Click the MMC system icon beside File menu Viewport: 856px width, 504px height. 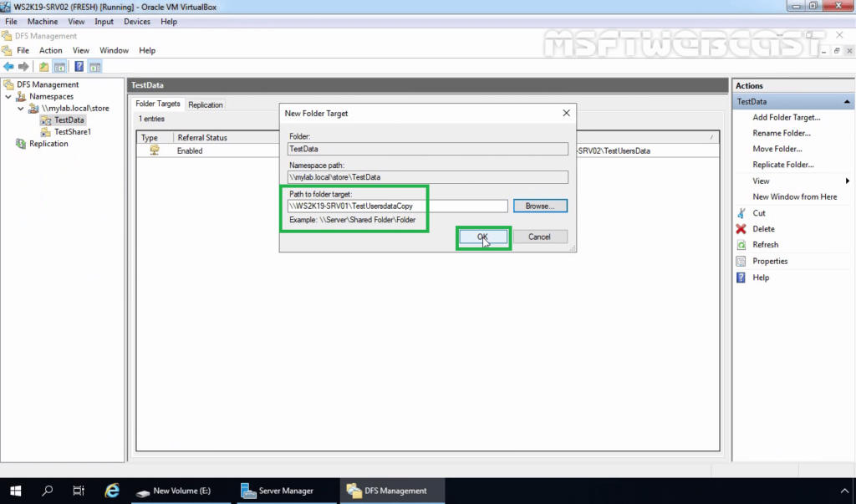pyautogui.click(x=7, y=50)
